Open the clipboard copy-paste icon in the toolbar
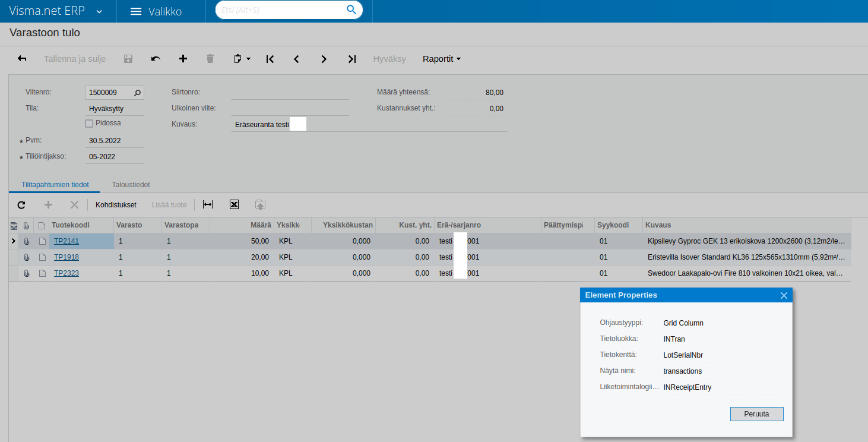The image size is (868, 442). tap(237, 58)
